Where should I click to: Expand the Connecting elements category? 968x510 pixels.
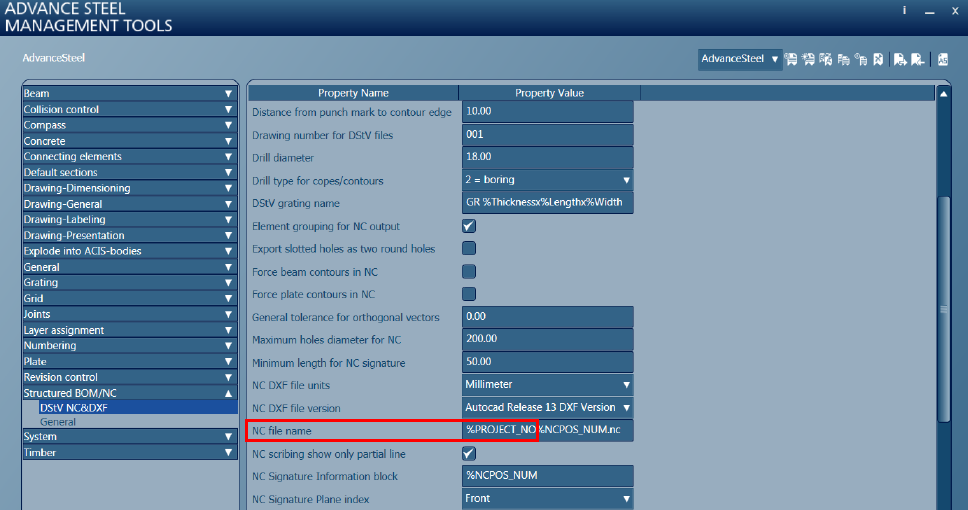(130, 156)
